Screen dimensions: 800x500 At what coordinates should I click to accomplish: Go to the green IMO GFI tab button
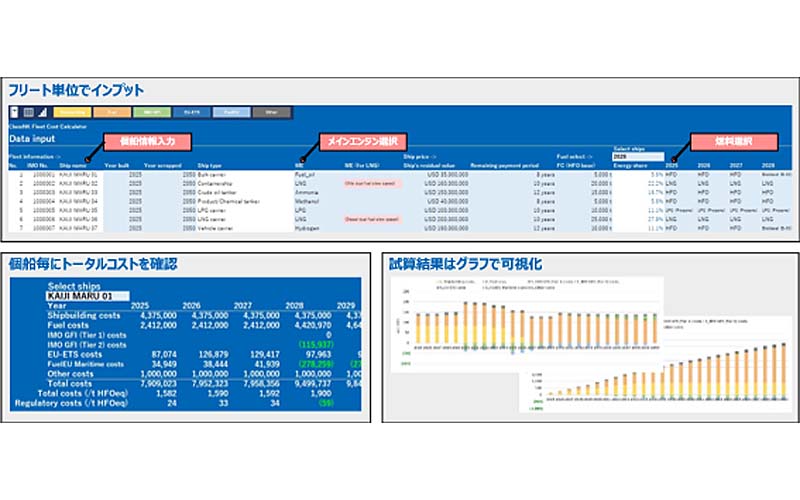pos(152,112)
